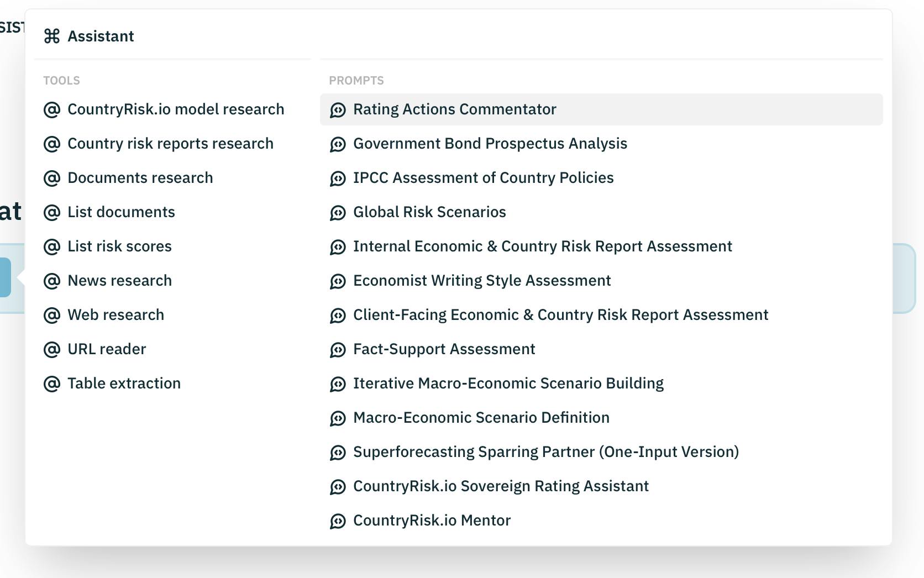This screenshot has height=578, width=924.
Task: Select the Rating Actions Commentator prompt
Action: 454,109
